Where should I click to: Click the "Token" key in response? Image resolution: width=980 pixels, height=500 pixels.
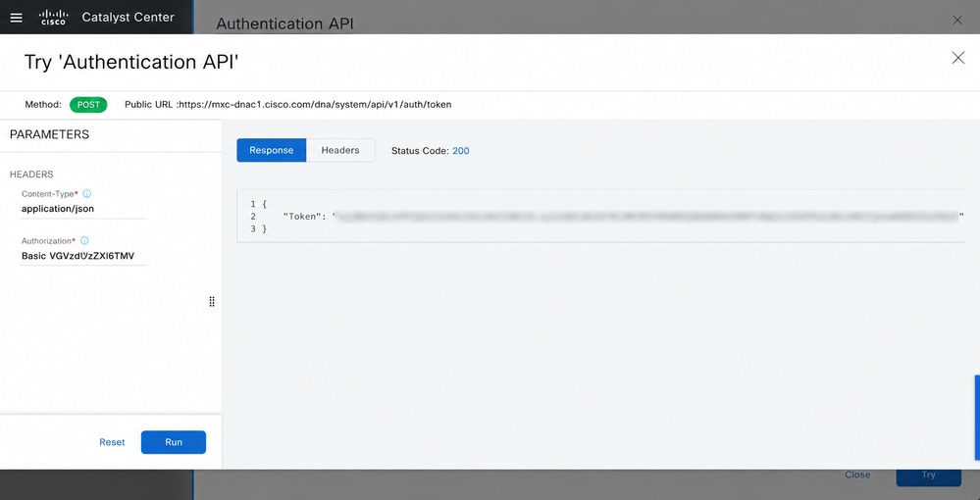300,217
